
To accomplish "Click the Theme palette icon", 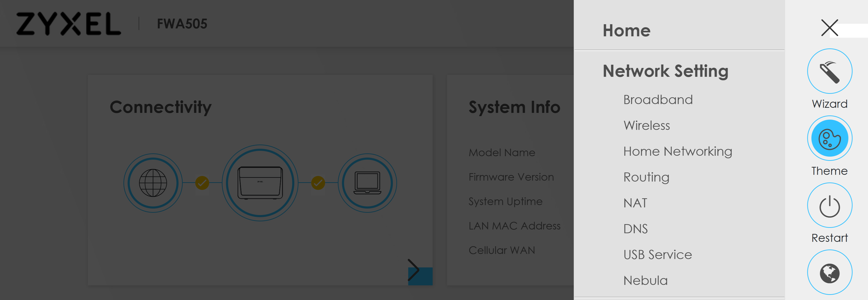I will click(829, 138).
